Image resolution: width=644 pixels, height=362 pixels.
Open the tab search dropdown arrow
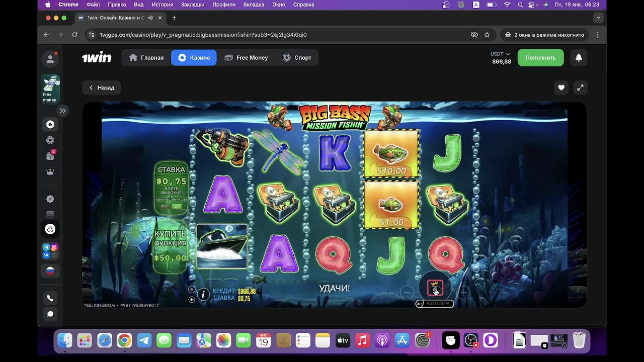coord(598,18)
